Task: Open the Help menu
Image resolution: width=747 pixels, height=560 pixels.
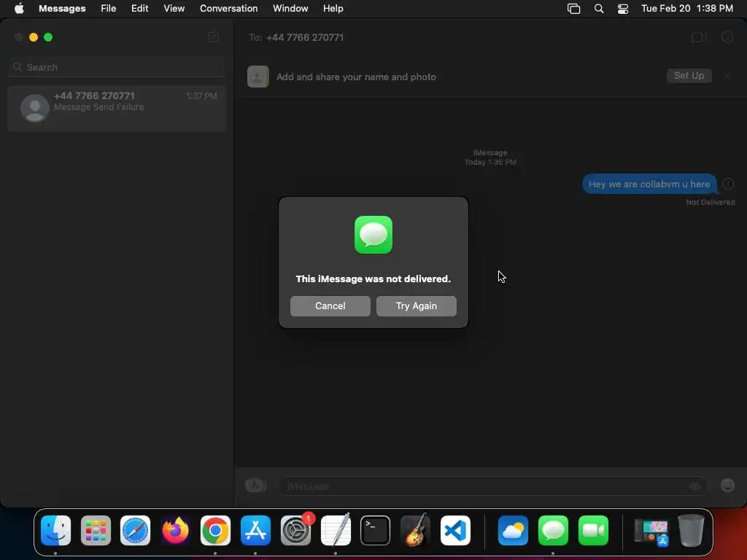Action: [x=333, y=8]
